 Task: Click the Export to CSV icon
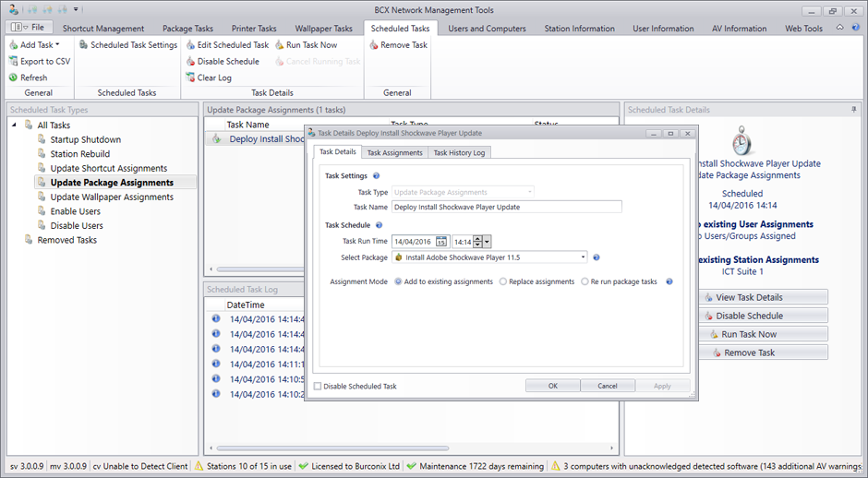tap(13, 62)
